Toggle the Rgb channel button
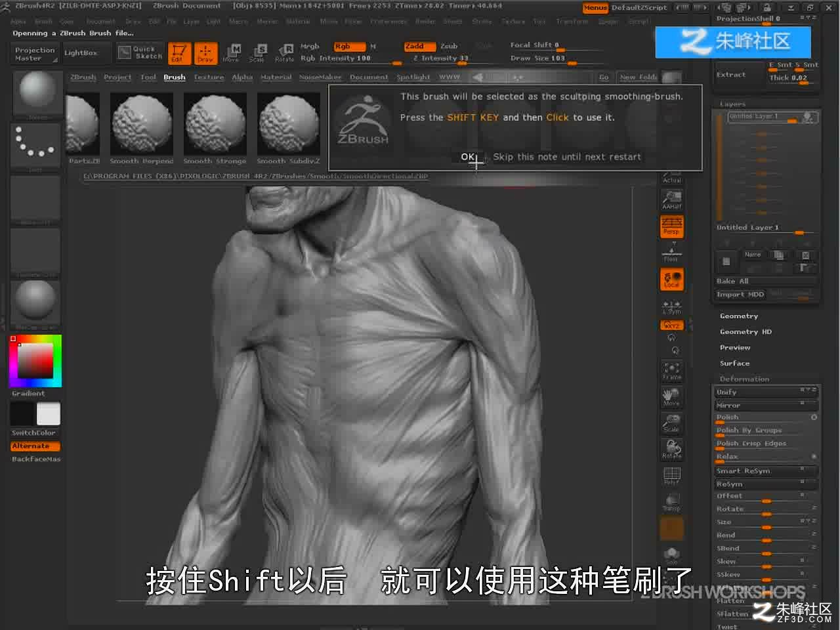Viewport: 840px width, 630px height. click(348, 47)
